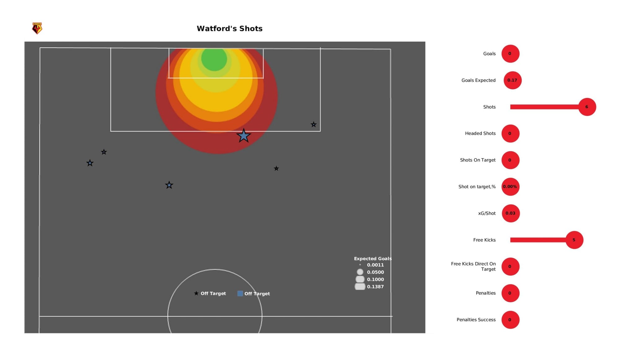The width and height of the screenshot is (620, 364).
Task: Click the Free Kicks Direct On Target icon
Action: pyautogui.click(x=509, y=266)
